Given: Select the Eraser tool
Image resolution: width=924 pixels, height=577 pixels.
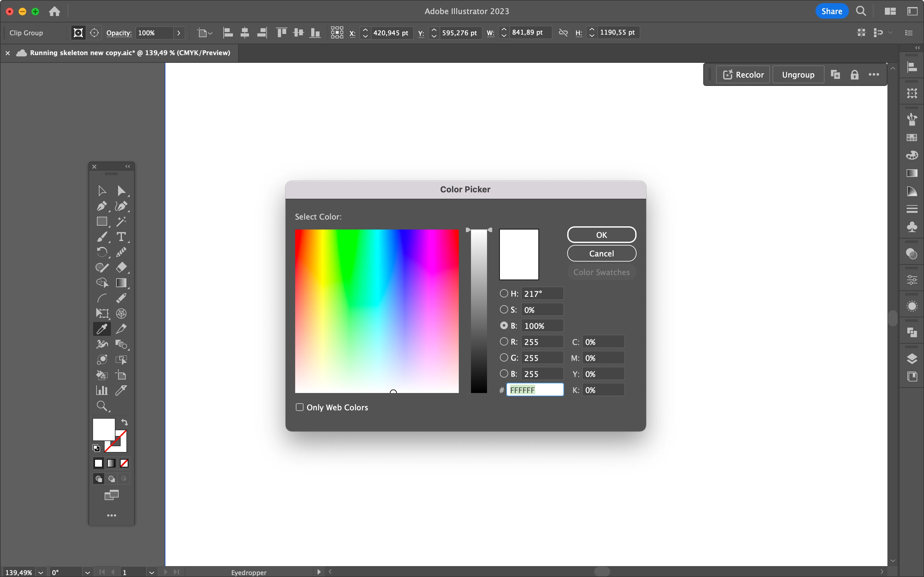Looking at the screenshot, I should [x=121, y=267].
